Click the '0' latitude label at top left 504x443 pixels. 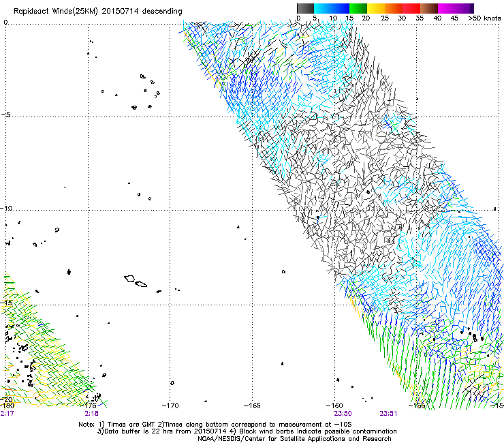click(x=5, y=22)
